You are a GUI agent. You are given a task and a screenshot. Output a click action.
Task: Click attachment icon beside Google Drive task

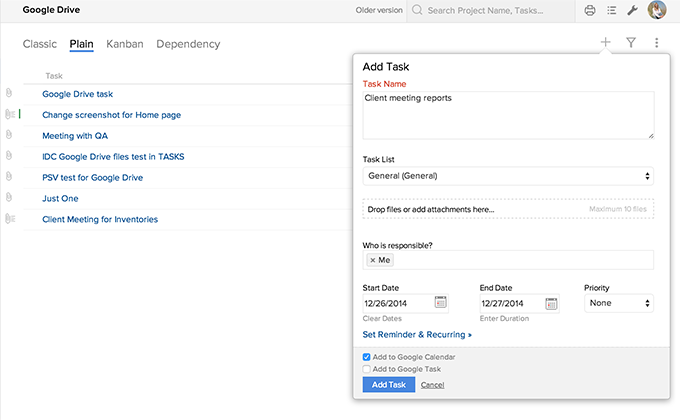tap(9, 93)
